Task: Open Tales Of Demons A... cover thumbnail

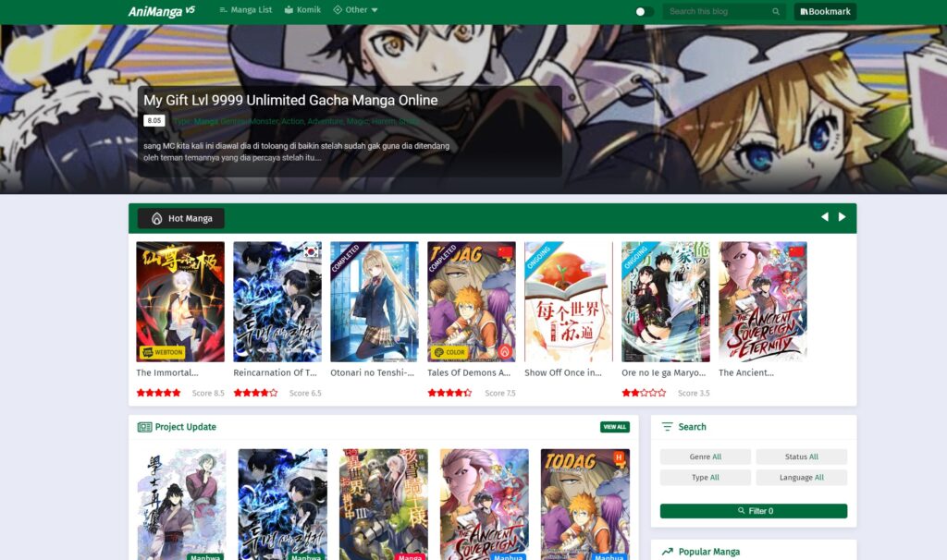Action: pyautogui.click(x=472, y=302)
